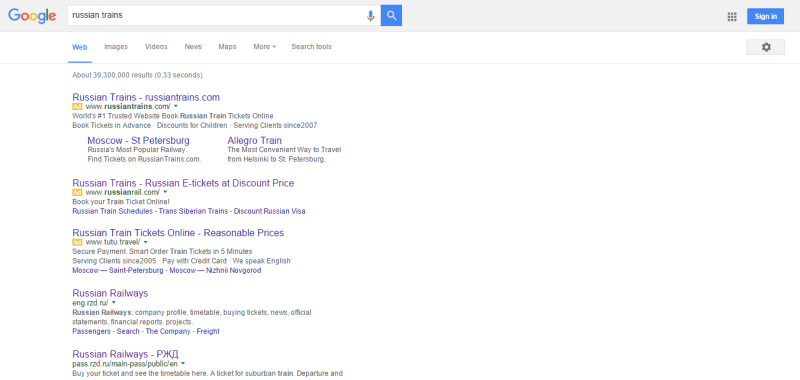Open Moscow — Saint-Petersburg sublink
The width and height of the screenshot is (800, 380).
point(117,271)
